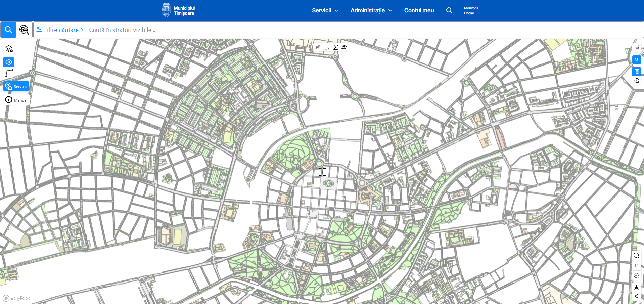Open the Servicii dropdown in header
Viewport: 644px width, 304px height.
(x=325, y=10)
